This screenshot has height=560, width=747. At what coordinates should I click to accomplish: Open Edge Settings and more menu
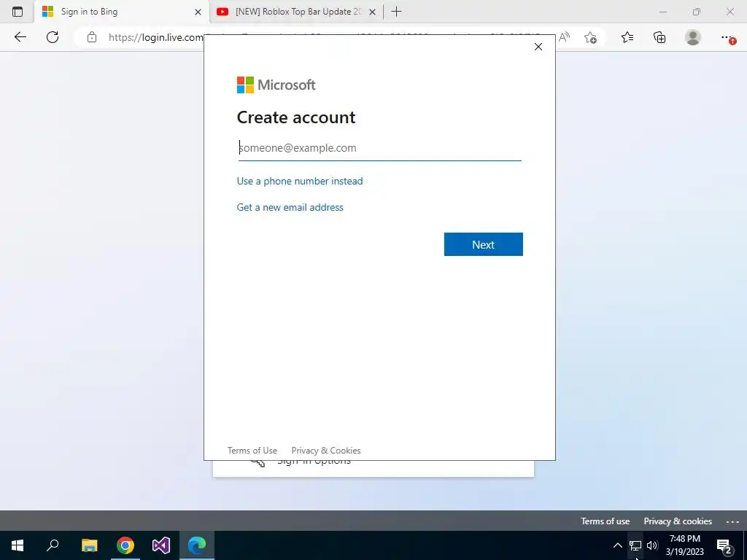point(727,37)
